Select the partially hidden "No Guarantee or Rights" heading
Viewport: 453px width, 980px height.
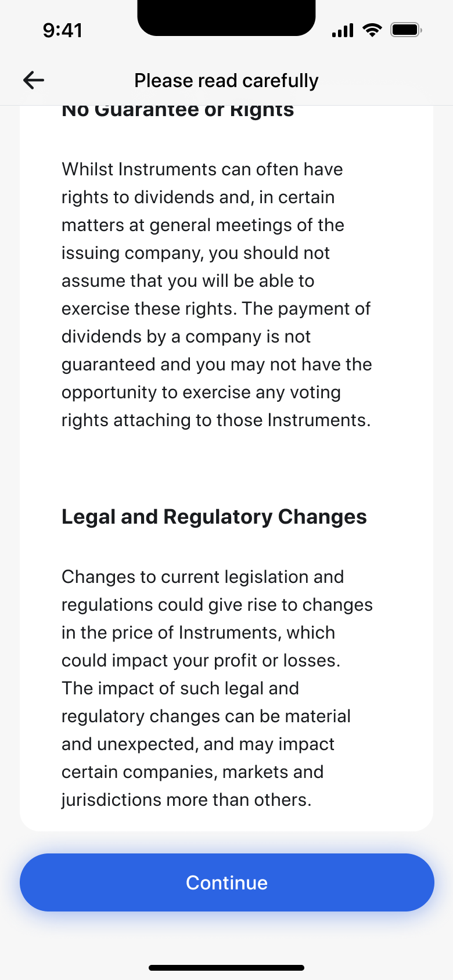pos(178,111)
